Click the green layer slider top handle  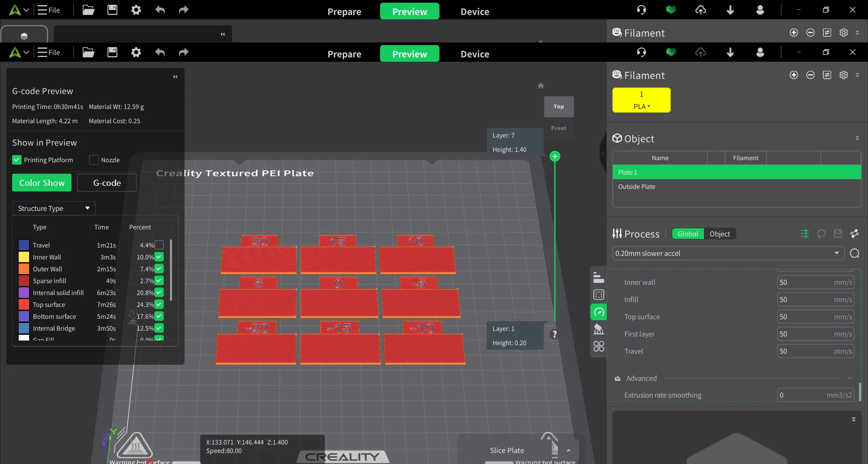click(555, 156)
